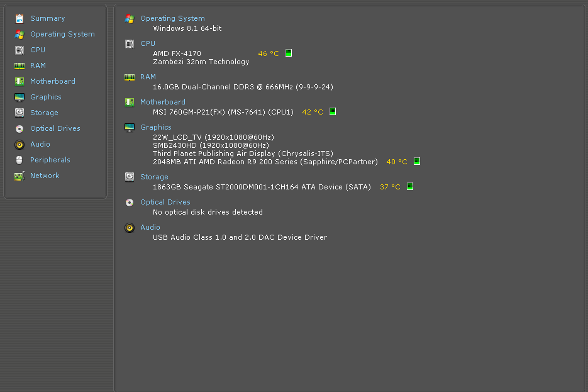
Task: Open the Storage sidebar entry
Action: pos(44,113)
